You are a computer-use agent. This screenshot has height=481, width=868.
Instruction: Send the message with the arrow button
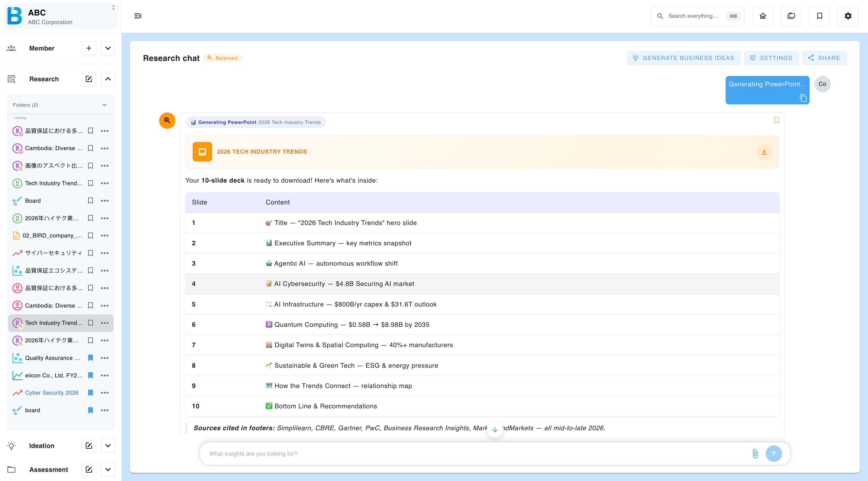pos(774,454)
